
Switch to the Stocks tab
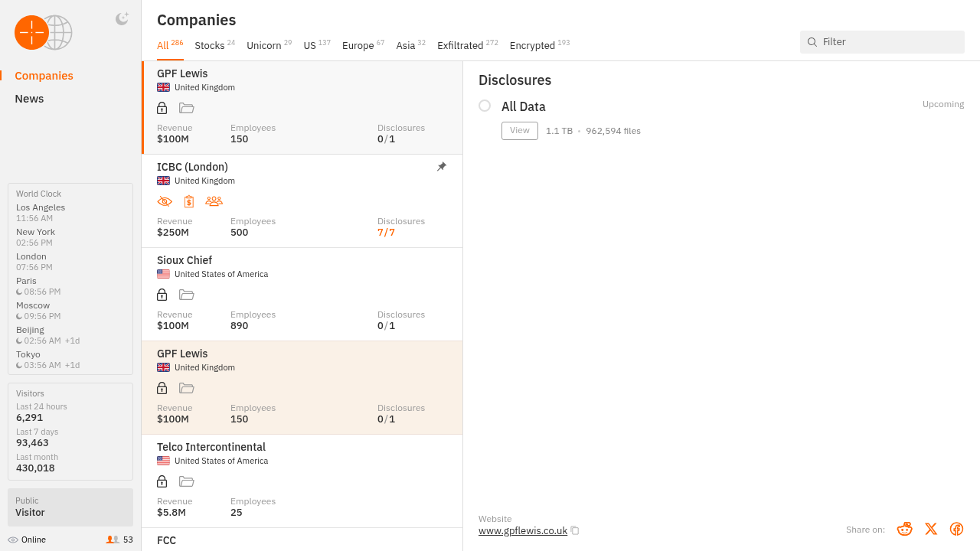tap(215, 45)
